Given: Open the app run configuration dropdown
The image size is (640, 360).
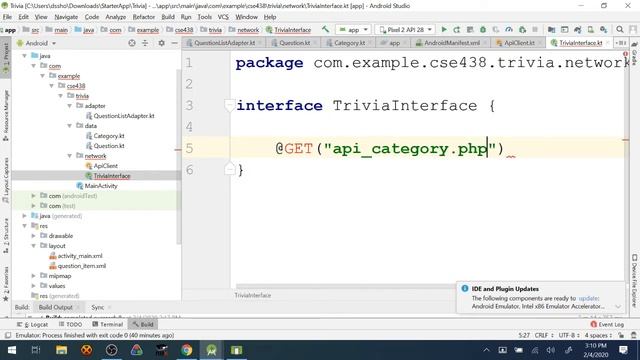Looking at the screenshot, I should tap(353, 29).
